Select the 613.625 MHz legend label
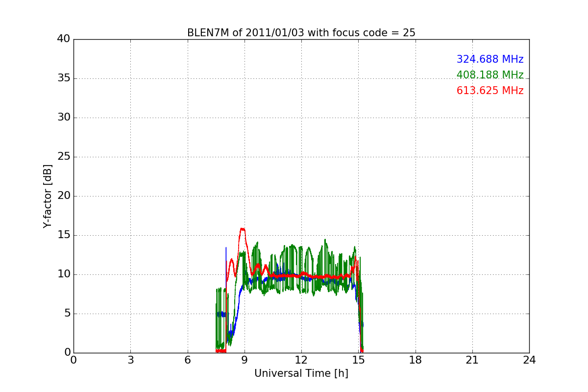The image size is (588, 392). [490, 91]
